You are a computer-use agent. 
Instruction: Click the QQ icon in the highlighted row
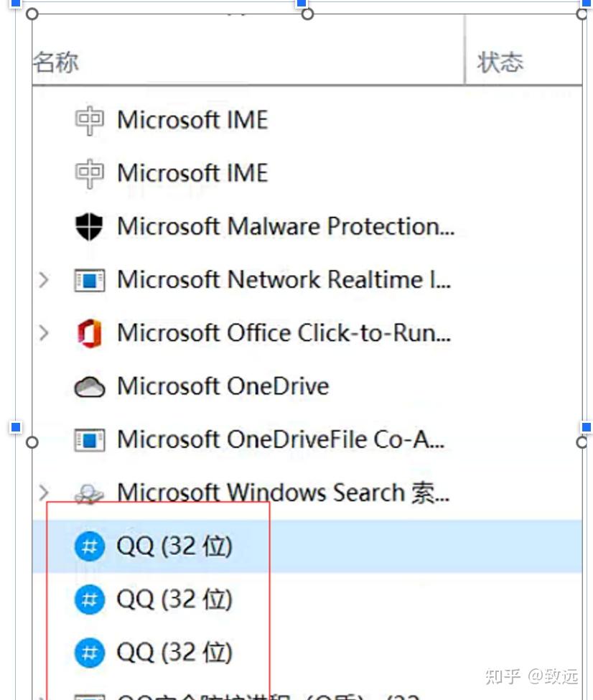pyautogui.click(x=89, y=547)
